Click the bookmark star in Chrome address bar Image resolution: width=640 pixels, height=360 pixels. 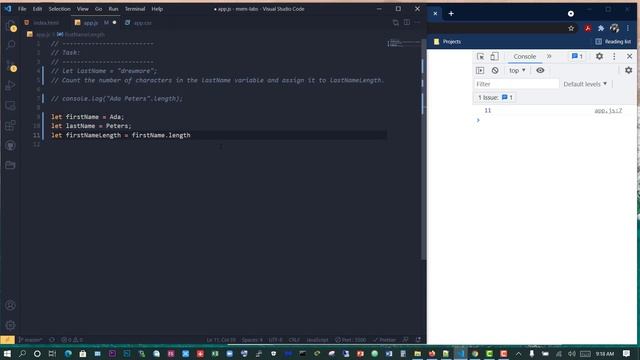point(571,28)
